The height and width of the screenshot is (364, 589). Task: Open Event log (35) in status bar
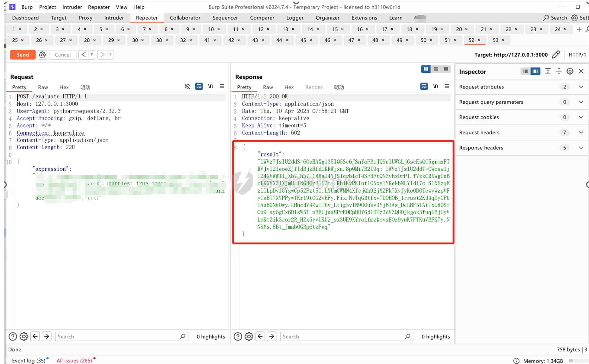(29, 361)
